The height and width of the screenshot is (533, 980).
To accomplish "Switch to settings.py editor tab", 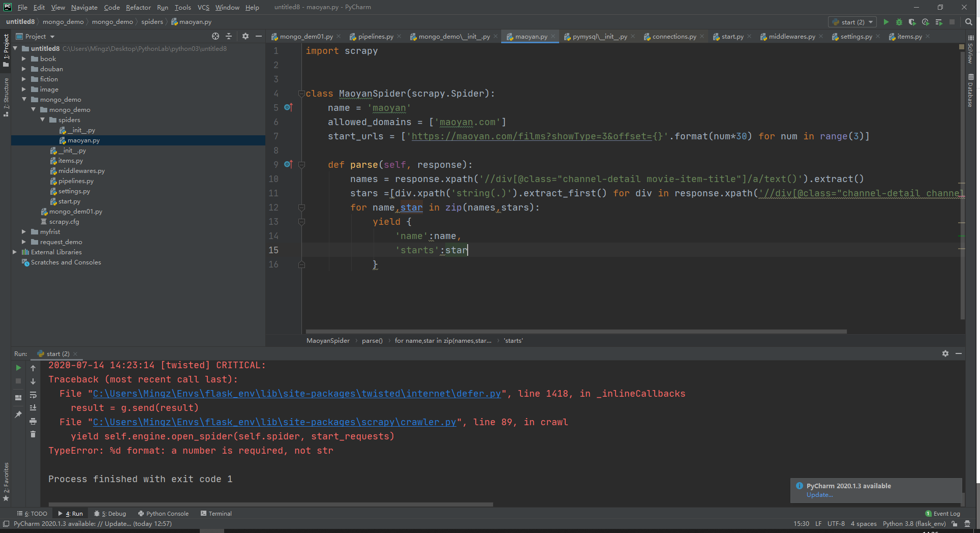I will point(856,36).
